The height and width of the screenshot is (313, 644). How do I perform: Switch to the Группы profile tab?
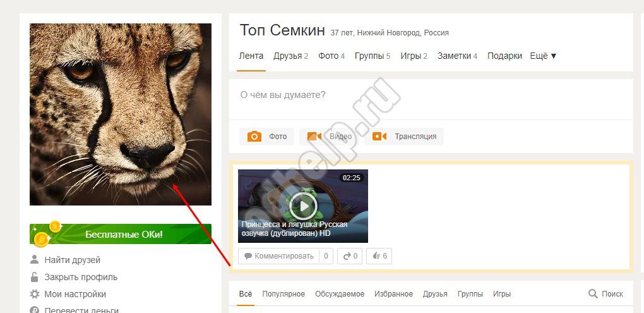point(373,56)
